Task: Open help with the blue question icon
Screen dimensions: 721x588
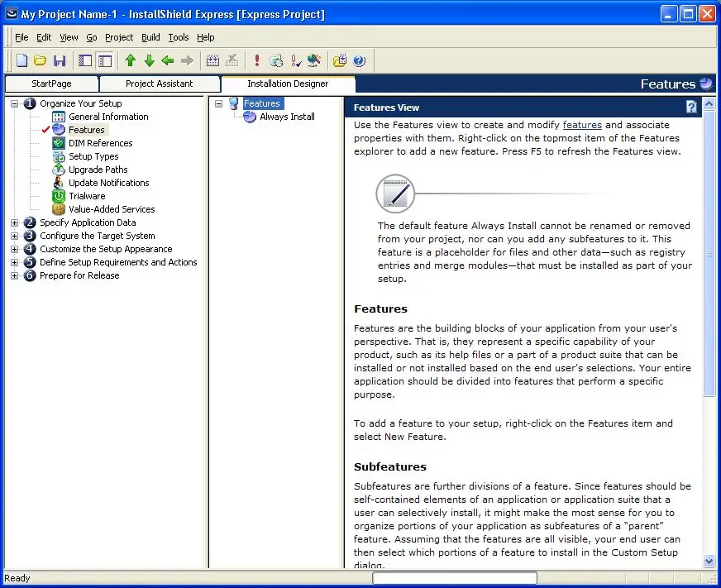Action: 359,60
